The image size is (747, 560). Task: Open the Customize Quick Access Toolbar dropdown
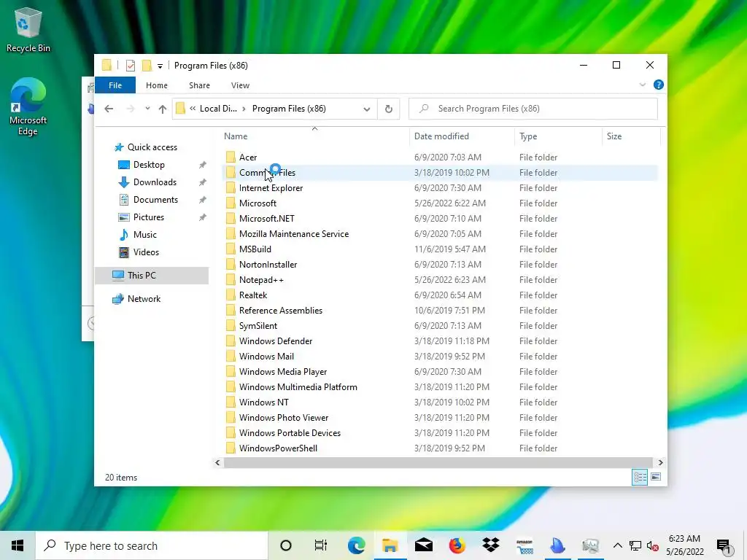click(x=160, y=66)
